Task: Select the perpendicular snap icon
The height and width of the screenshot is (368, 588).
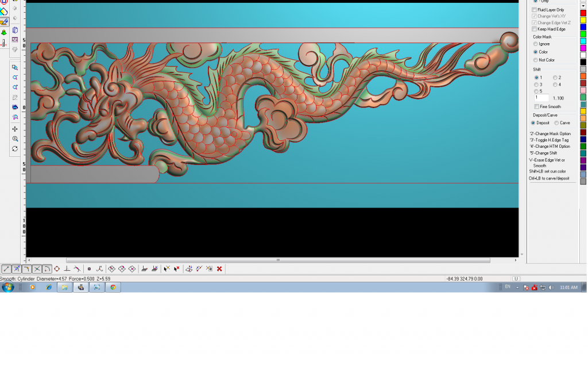Action: pos(67,269)
